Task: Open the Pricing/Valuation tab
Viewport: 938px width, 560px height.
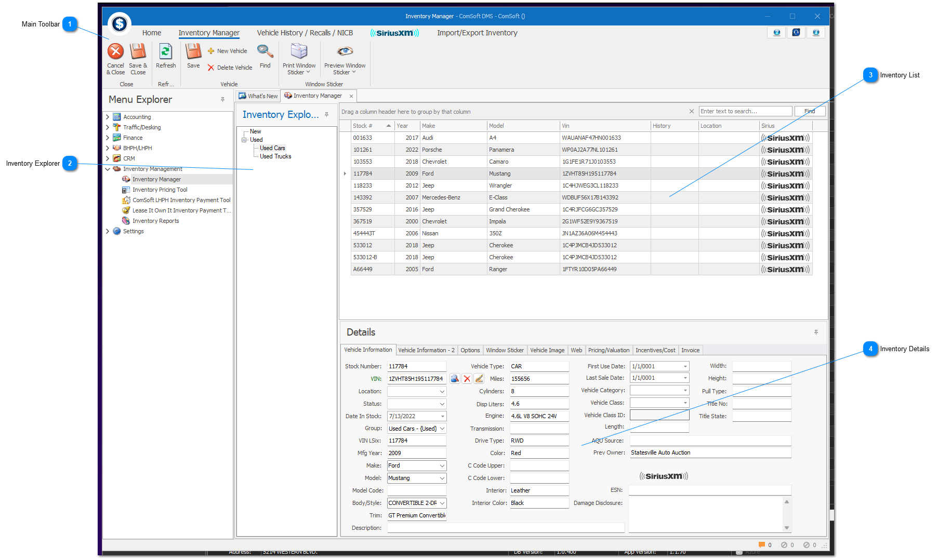Action: [609, 350]
